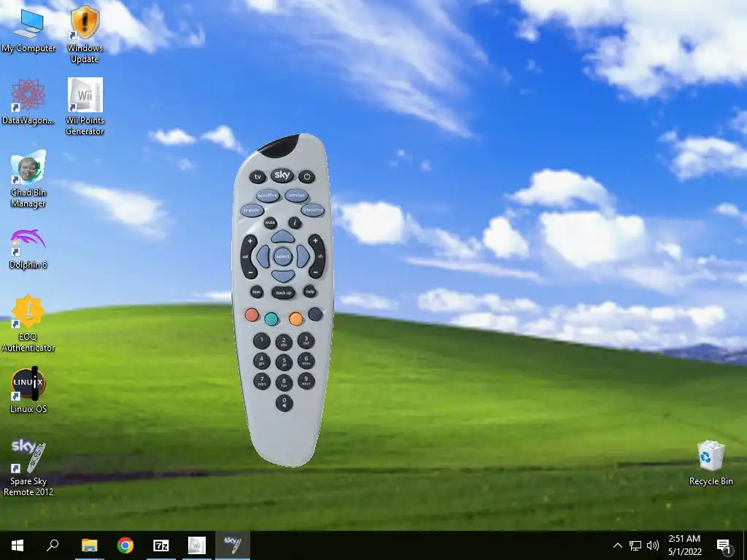
Task: Select the Sky remote taskbar icon
Action: 233,545
